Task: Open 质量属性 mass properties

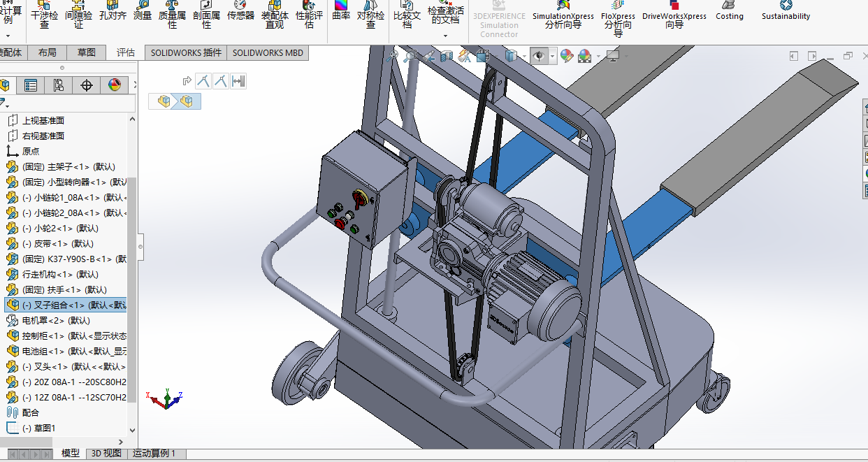Action: (172, 15)
